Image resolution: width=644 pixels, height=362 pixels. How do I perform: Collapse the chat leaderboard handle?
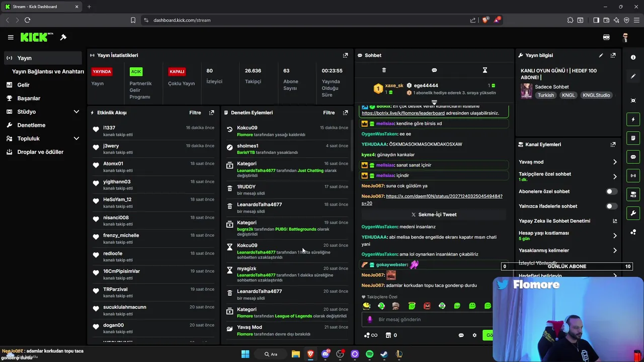pos(434,102)
